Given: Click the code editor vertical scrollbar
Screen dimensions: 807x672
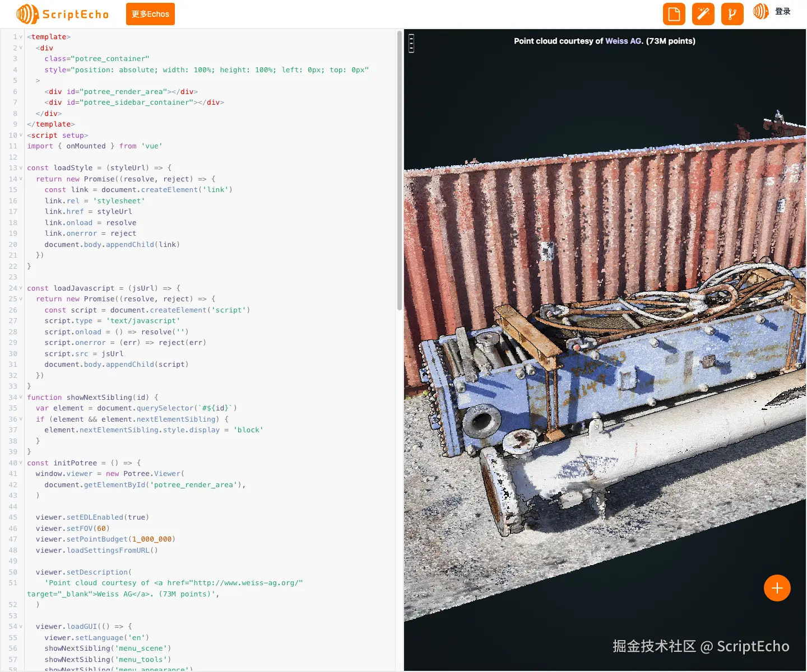Looking at the screenshot, I should [x=400, y=170].
